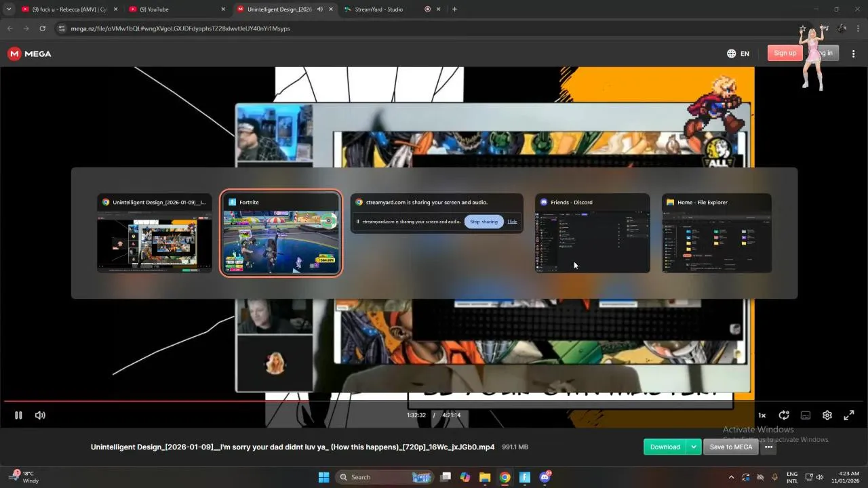868x488 pixels.
Task: Open volume and network quick settings
Action: (814, 477)
